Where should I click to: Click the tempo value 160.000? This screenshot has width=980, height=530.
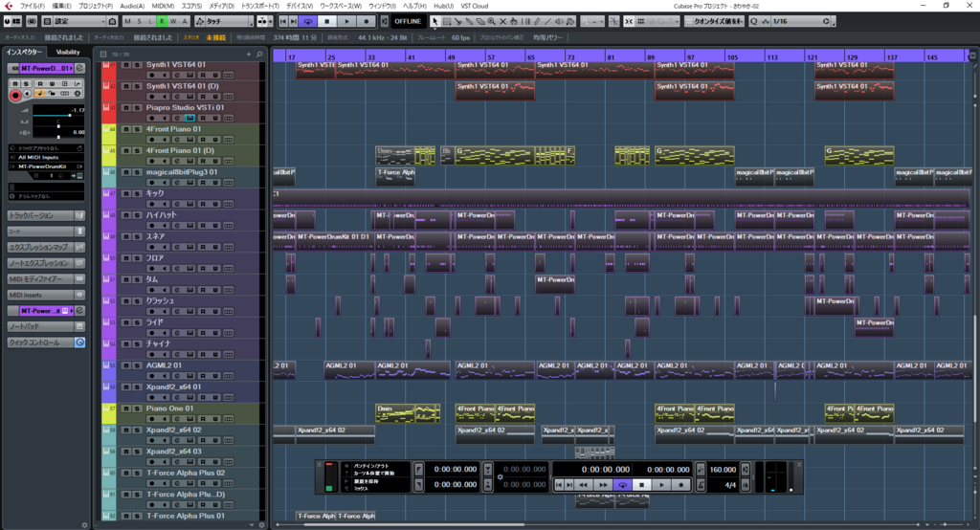click(x=723, y=470)
